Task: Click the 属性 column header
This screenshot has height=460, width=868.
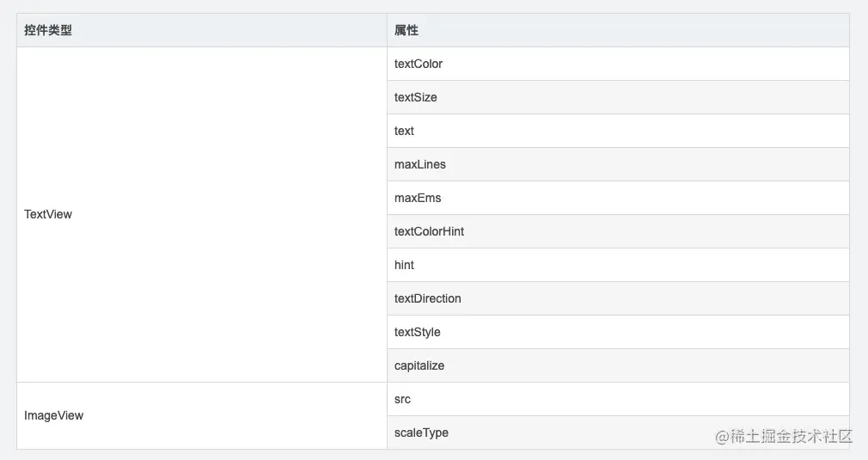Action: 406,30
